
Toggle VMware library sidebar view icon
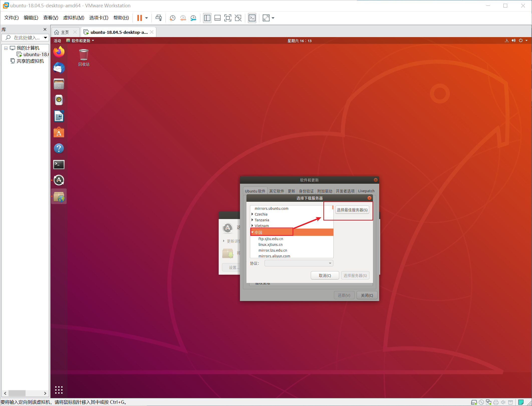click(207, 18)
